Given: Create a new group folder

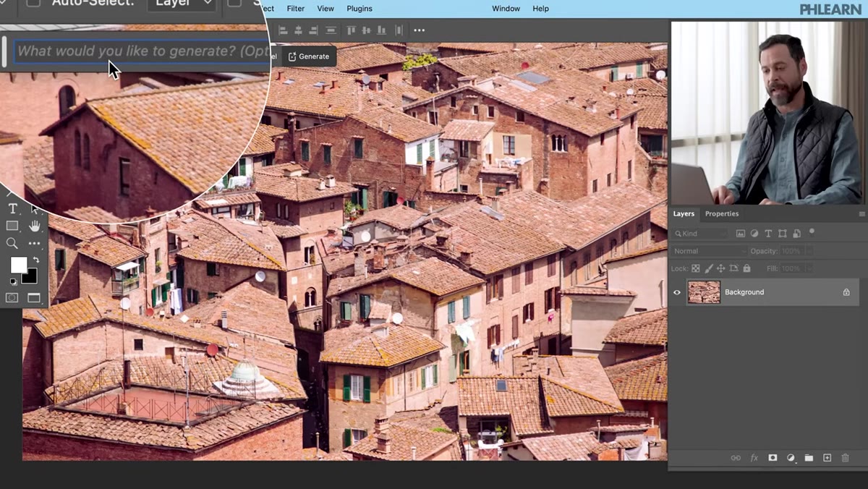Looking at the screenshot, I should tap(809, 458).
